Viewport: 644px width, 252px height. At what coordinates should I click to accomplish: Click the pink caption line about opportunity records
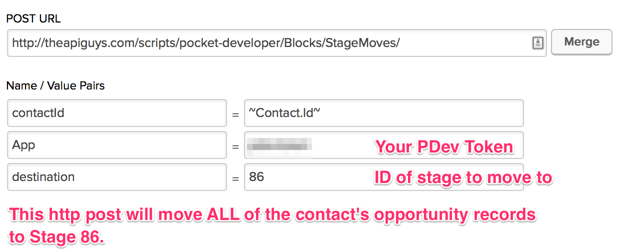pos(272,215)
